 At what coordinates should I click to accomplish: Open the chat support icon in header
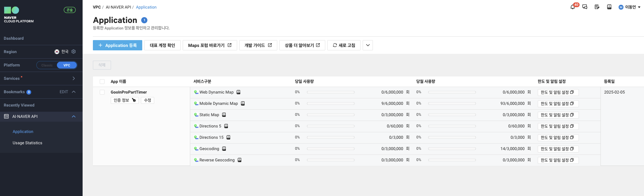[x=585, y=7]
